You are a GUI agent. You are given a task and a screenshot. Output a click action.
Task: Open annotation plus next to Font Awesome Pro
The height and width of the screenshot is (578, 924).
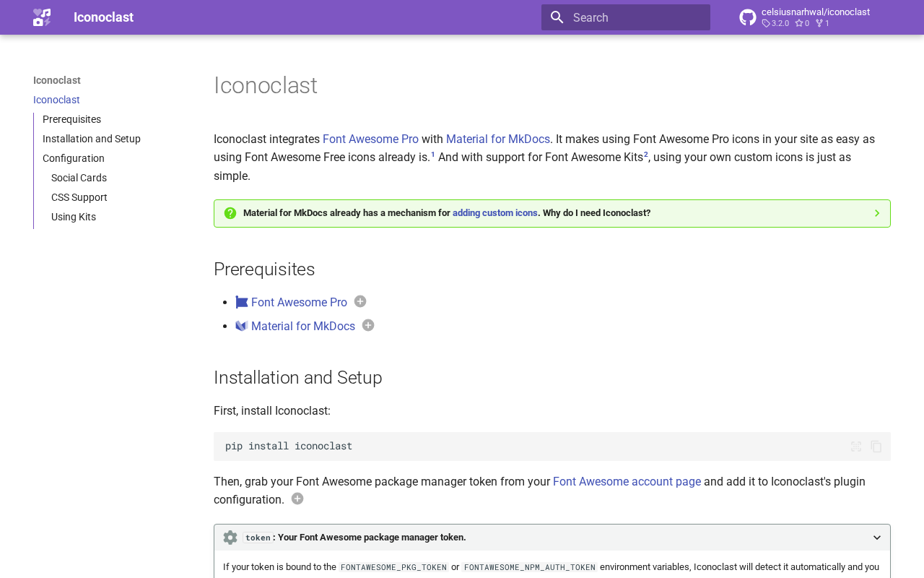[360, 301]
